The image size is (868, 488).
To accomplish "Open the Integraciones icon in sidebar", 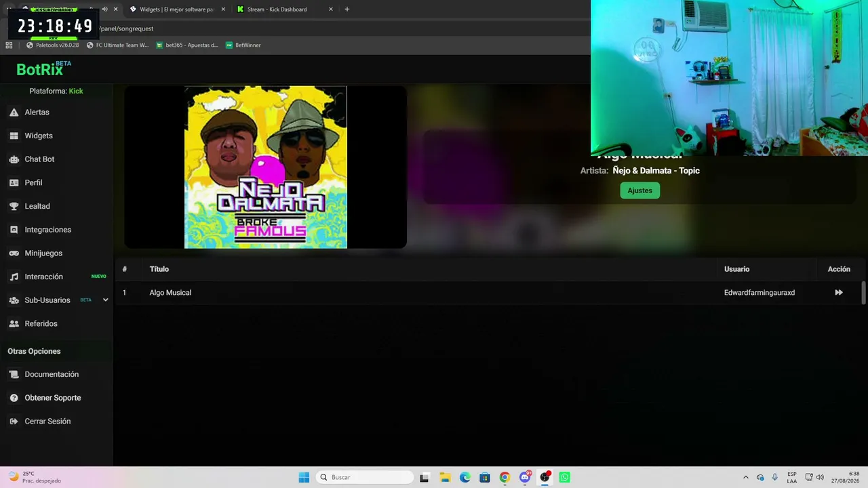I will [x=14, y=230].
